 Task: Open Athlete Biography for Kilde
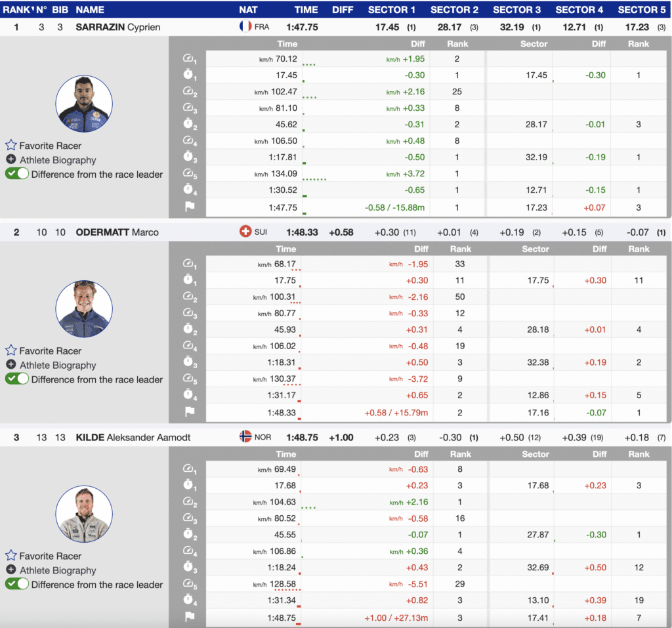coord(57,570)
